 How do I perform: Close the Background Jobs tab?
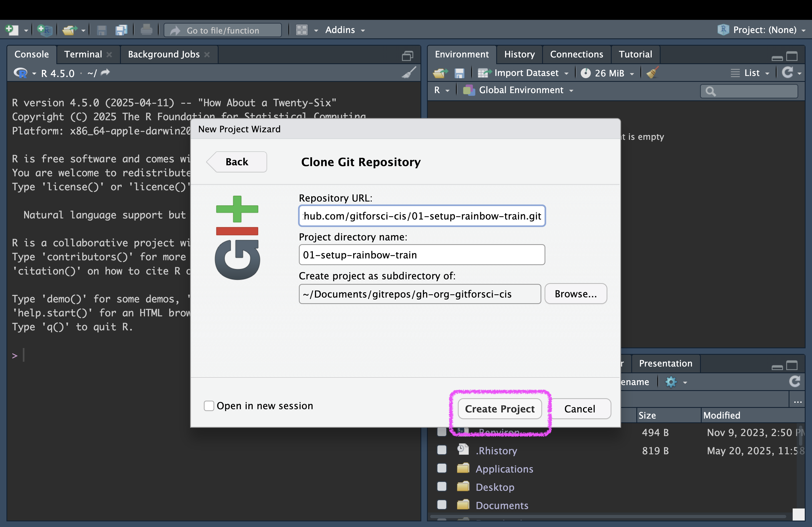tap(207, 54)
